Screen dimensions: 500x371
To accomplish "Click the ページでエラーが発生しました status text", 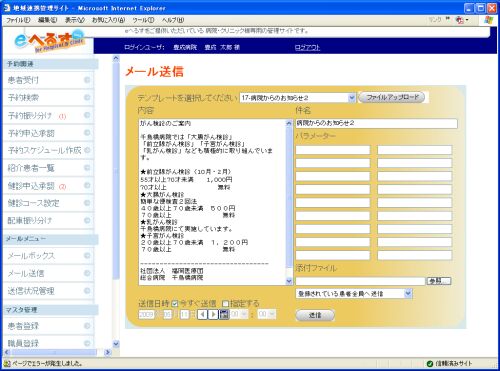I will click(x=47, y=363).
